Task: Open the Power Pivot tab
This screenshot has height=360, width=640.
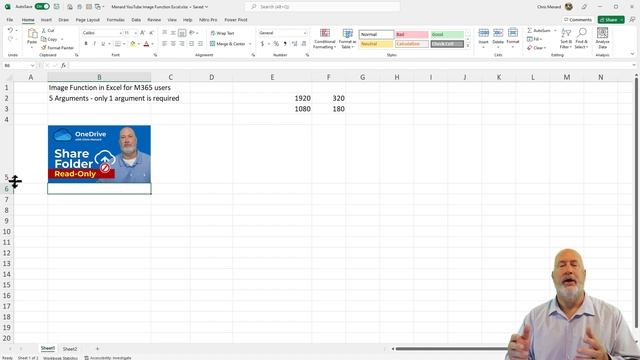Action: 236,20
